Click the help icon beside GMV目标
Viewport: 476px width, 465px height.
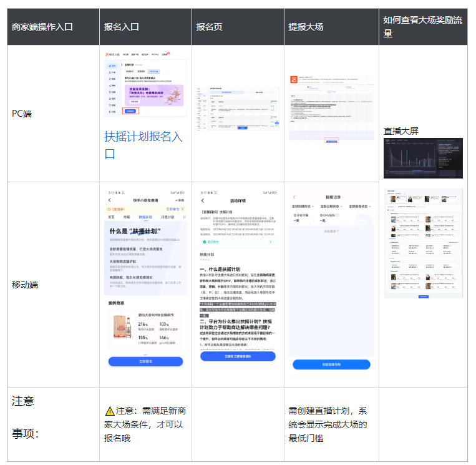(x=338, y=215)
